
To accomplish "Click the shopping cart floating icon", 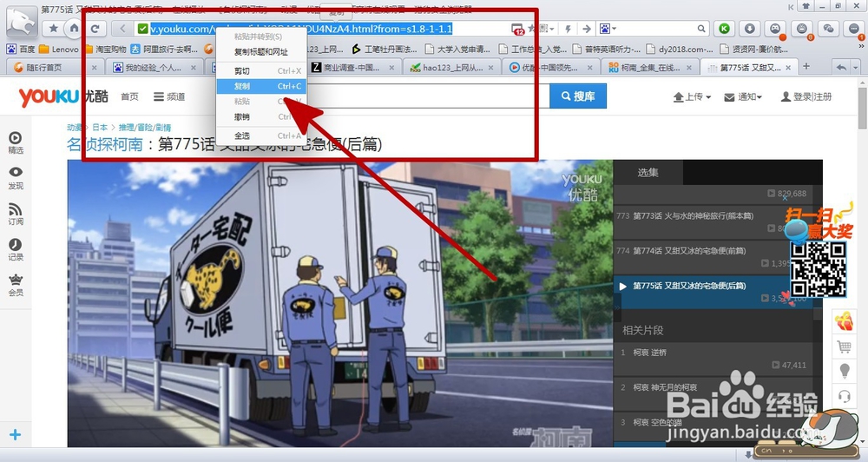I will tap(845, 346).
